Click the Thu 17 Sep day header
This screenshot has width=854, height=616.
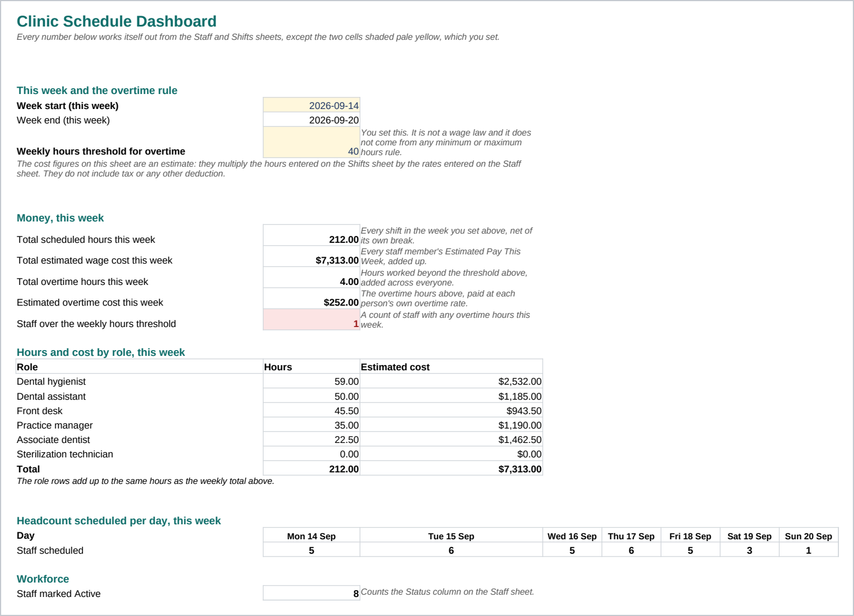pos(631,536)
